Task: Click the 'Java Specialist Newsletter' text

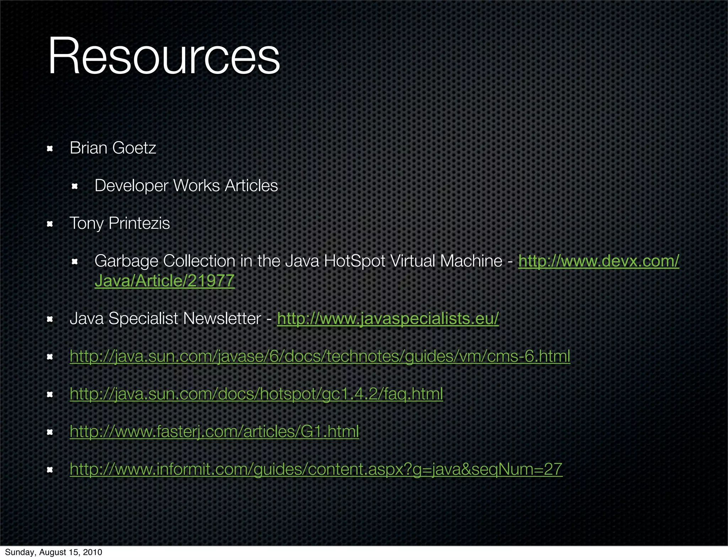Action: click(x=165, y=319)
